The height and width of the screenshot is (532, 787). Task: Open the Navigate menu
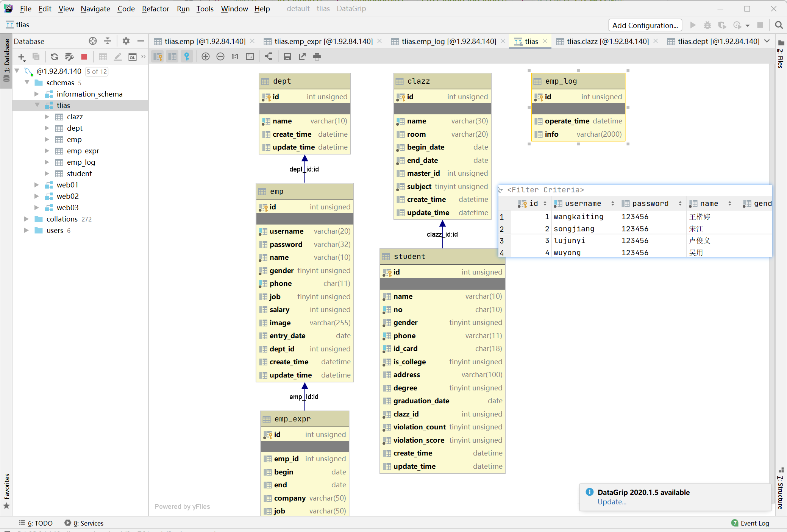pyautogui.click(x=95, y=9)
